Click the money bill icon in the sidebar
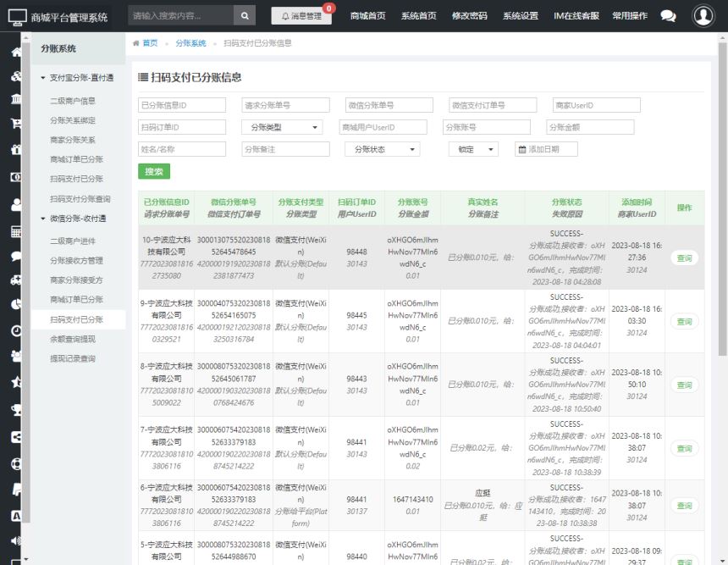Viewport: 728px width, 565px height. 16,176
